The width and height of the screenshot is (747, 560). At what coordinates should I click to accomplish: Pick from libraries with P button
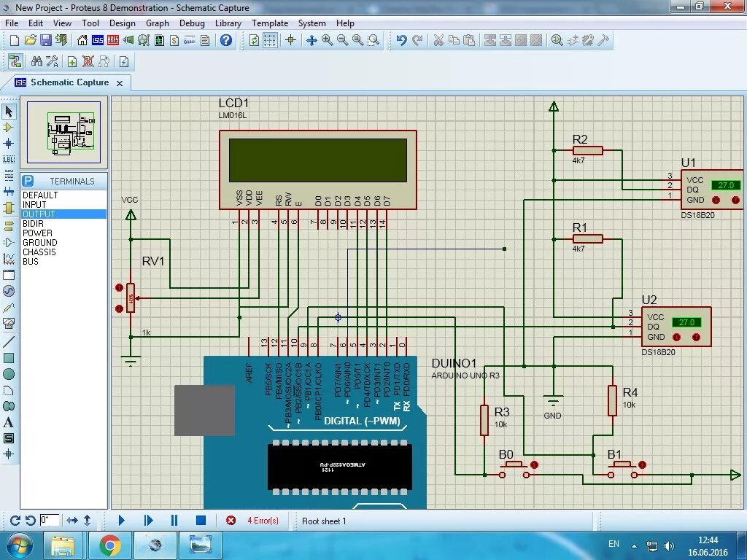click(28, 181)
